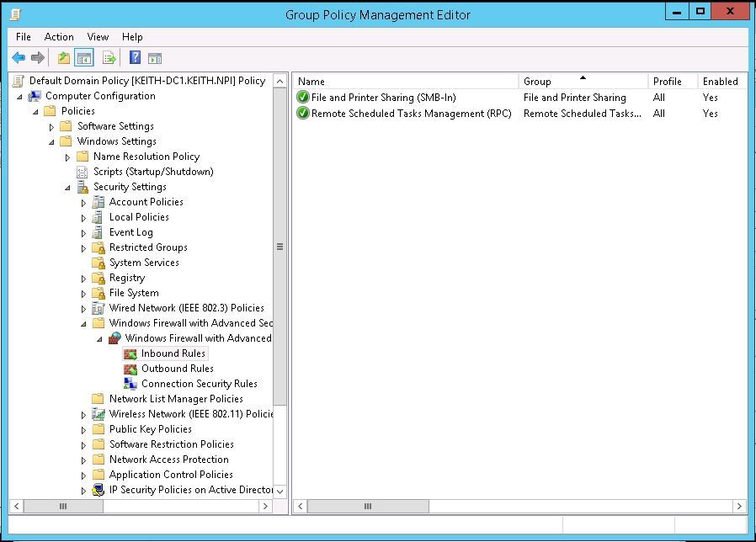Collapse the Policies node
Image resolution: width=756 pixels, height=542 pixels.
click(35, 112)
